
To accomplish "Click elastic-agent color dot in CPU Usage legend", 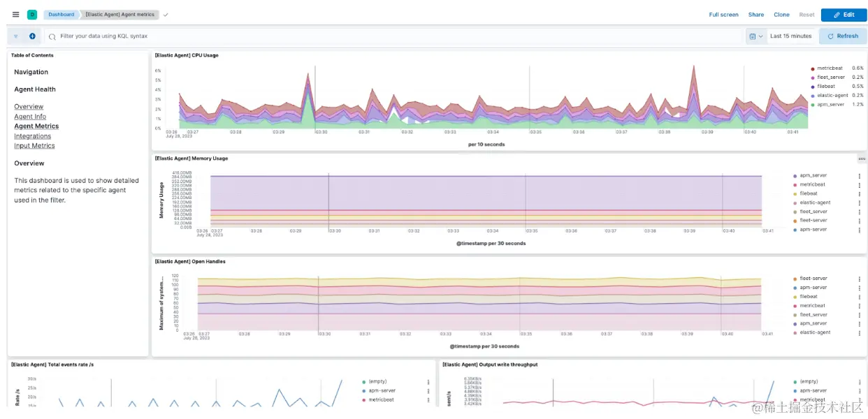I will tap(812, 96).
